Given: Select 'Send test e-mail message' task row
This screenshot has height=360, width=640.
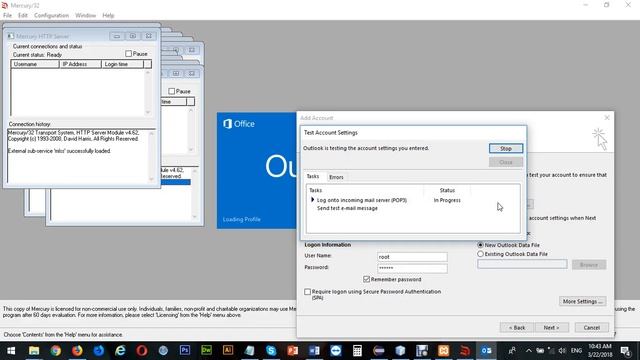Looking at the screenshot, I should coord(347,208).
